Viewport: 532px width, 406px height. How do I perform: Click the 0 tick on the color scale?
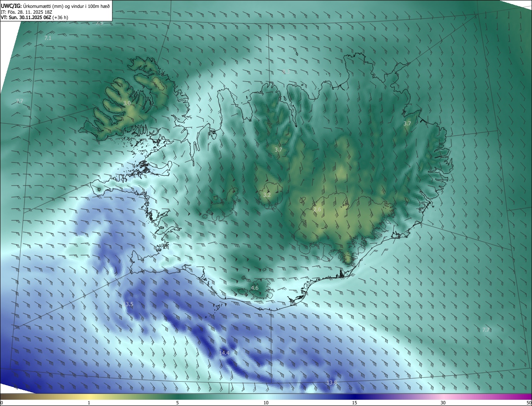click(2, 403)
